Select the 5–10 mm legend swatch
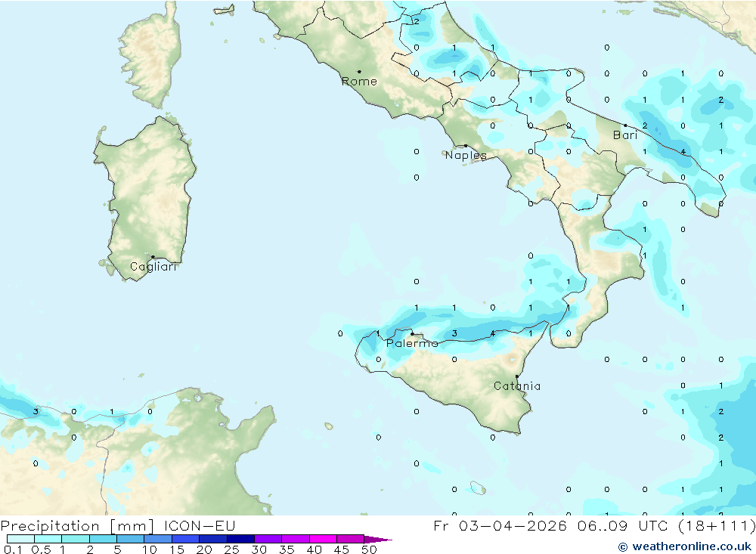Viewport: 756px width, 554px height. [131, 539]
